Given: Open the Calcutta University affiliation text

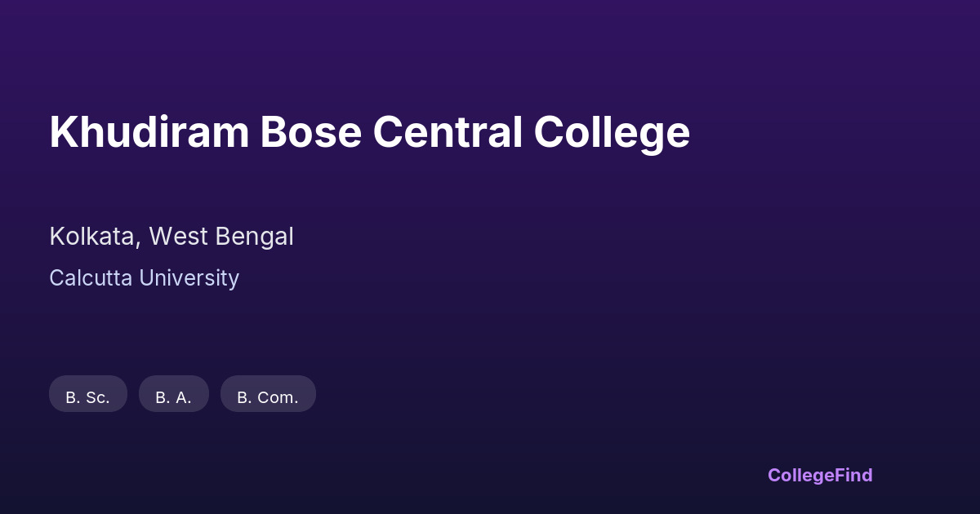Looking at the screenshot, I should coord(144,278).
